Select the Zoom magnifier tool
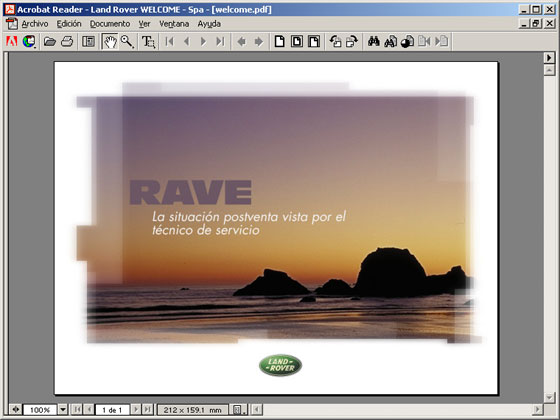The width and height of the screenshot is (560, 420). pos(127,41)
